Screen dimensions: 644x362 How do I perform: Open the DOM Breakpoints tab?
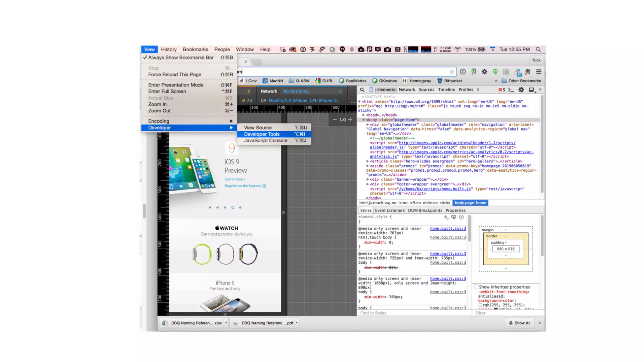click(425, 211)
